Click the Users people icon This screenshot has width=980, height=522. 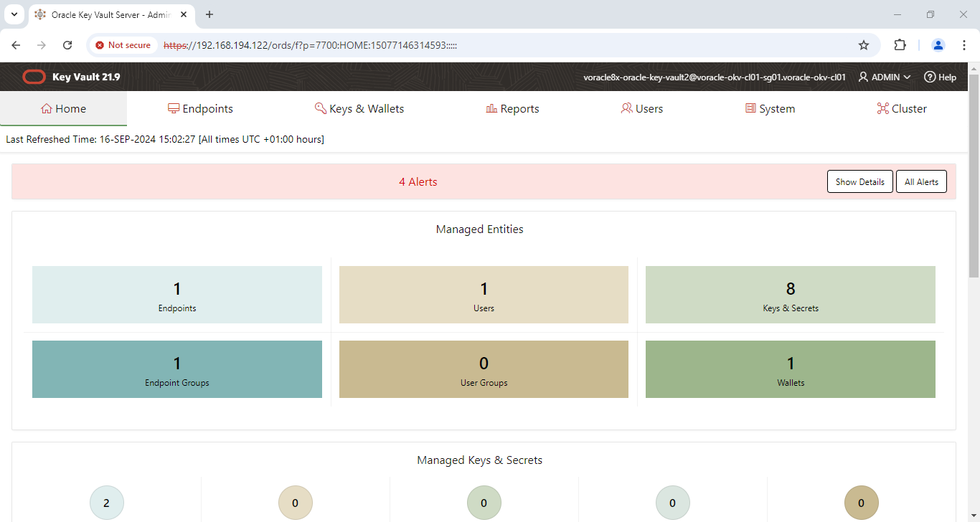(x=627, y=109)
